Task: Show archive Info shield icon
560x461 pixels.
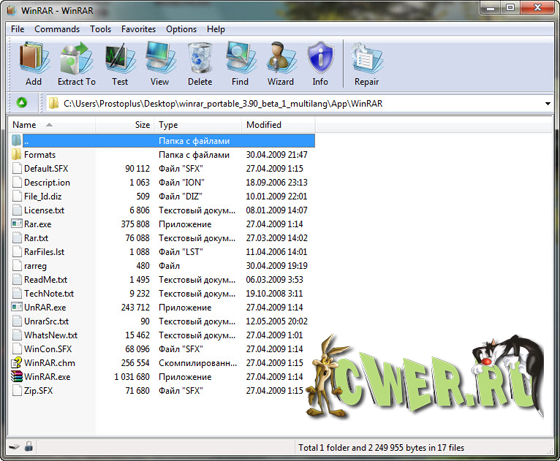Action: (x=320, y=57)
